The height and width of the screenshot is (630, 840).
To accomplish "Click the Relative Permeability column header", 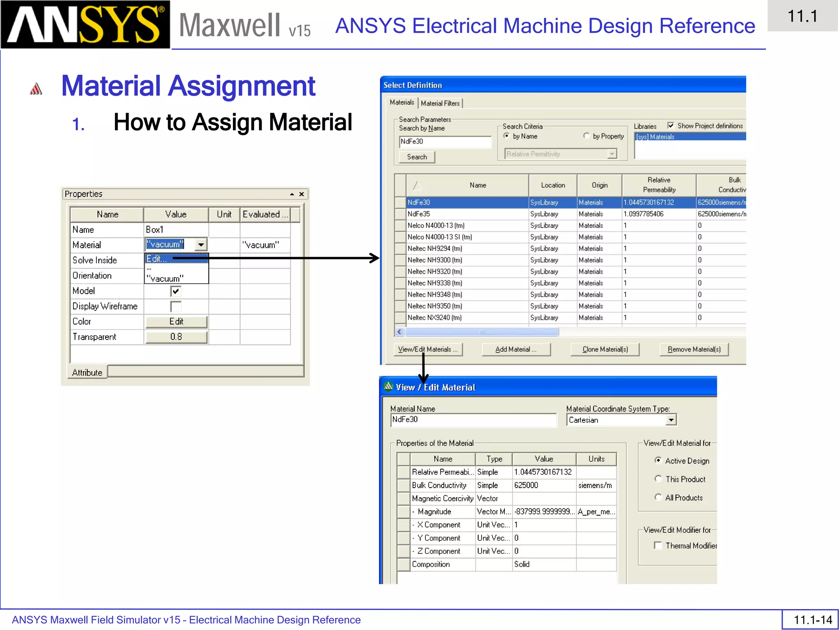I will (x=659, y=185).
